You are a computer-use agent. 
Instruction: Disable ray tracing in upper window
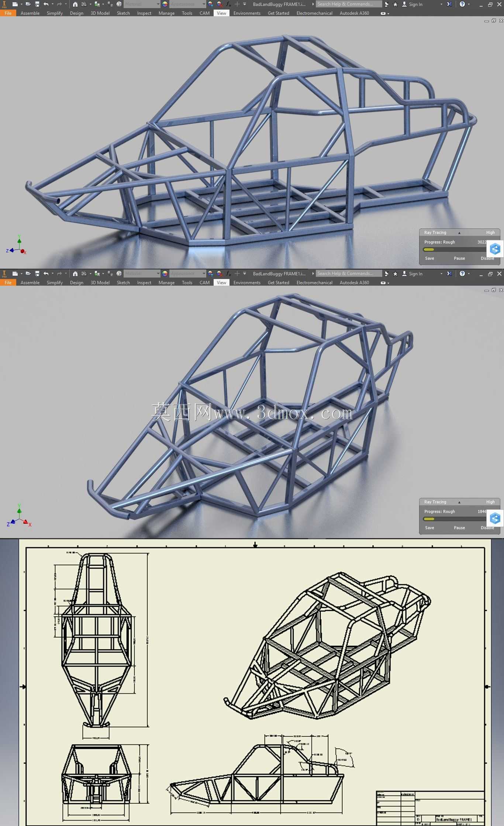[487, 258]
